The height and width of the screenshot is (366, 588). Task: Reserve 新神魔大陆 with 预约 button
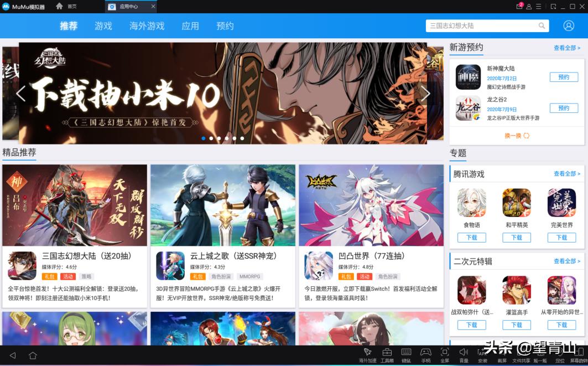click(x=564, y=77)
